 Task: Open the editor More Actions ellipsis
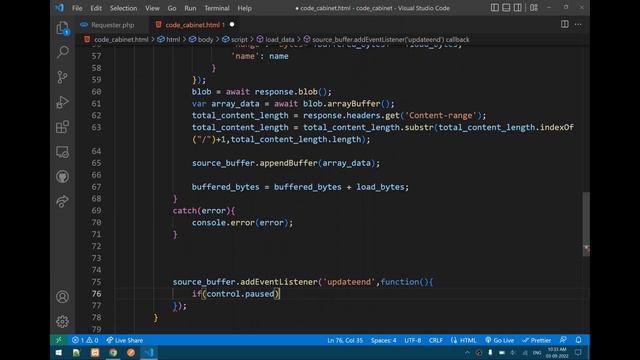click(578, 24)
